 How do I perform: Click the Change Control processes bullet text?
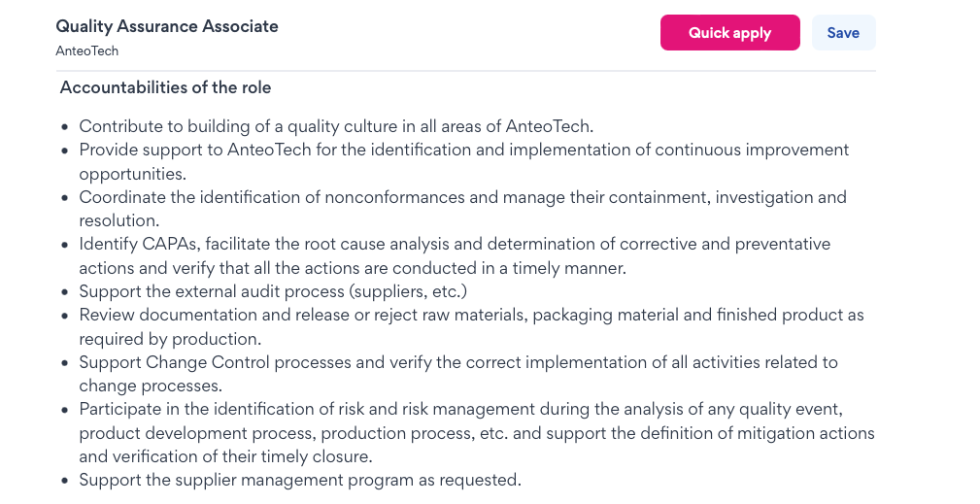click(x=458, y=374)
